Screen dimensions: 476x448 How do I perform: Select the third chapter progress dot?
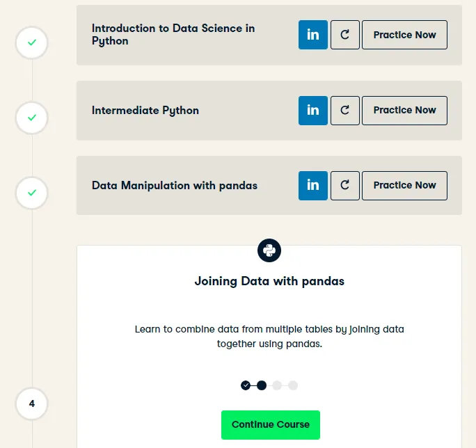pyautogui.click(x=277, y=385)
